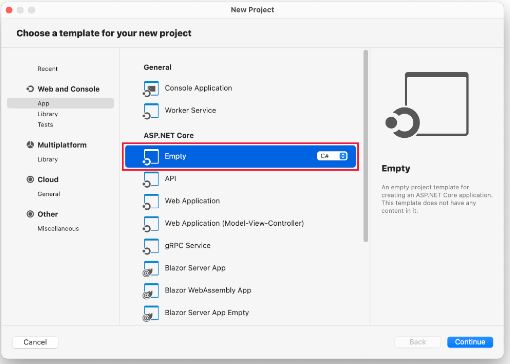Viewport: 510px width, 364px height.
Task: Click the Blazor Server App template icon
Action: [151, 269]
